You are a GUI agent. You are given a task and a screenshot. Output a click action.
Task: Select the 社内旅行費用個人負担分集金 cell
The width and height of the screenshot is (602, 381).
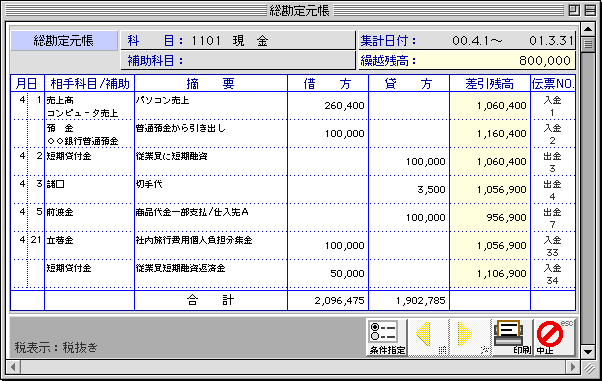211,246
